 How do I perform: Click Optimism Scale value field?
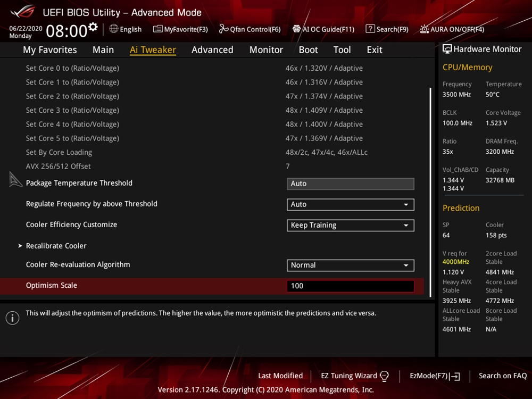point(351,286)
